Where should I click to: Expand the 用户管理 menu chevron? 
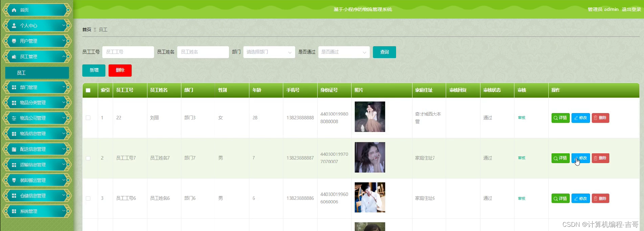click(64, 41)
